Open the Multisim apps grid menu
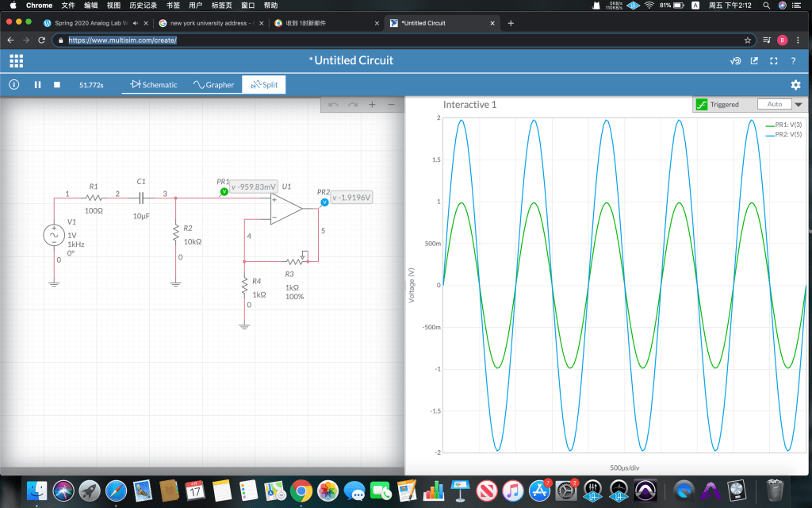The width and height of the screenshot is (812, 508). (x=16, y=61)
